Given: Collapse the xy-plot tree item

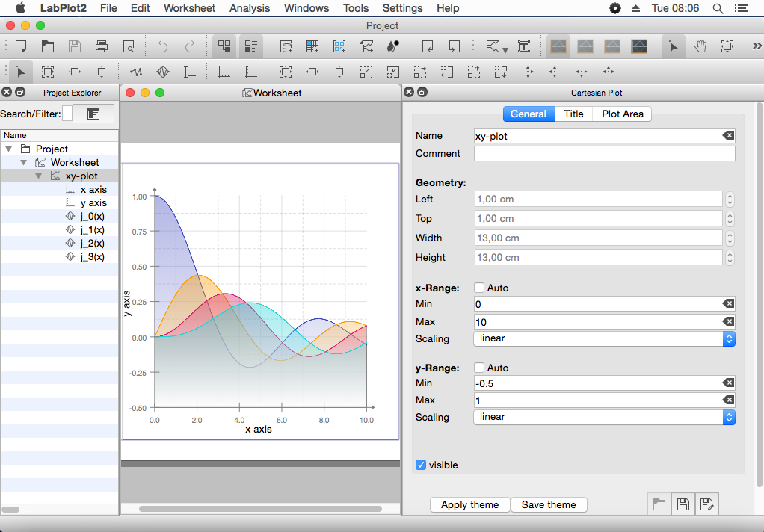Looking at the screenshot, I should (x=38, y=176).
